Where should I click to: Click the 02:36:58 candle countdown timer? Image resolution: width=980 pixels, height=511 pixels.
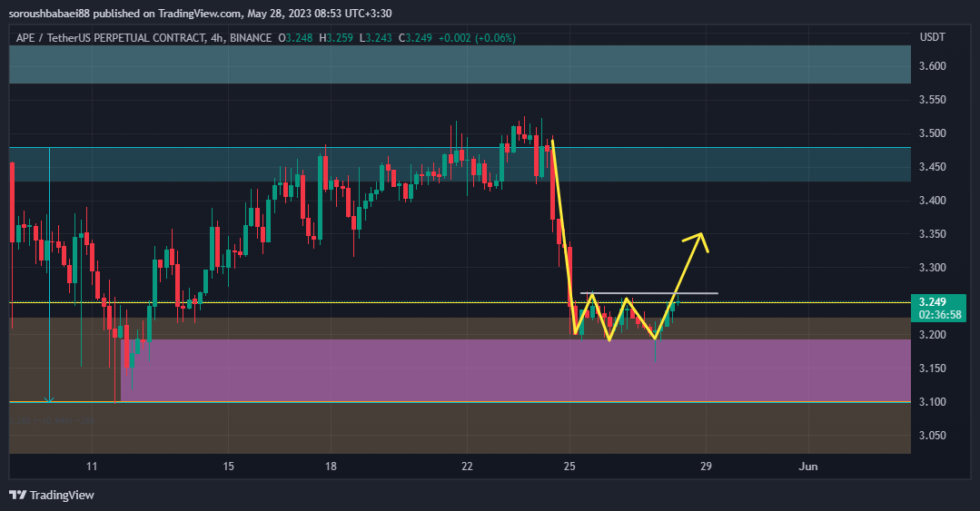coord(940,315)
